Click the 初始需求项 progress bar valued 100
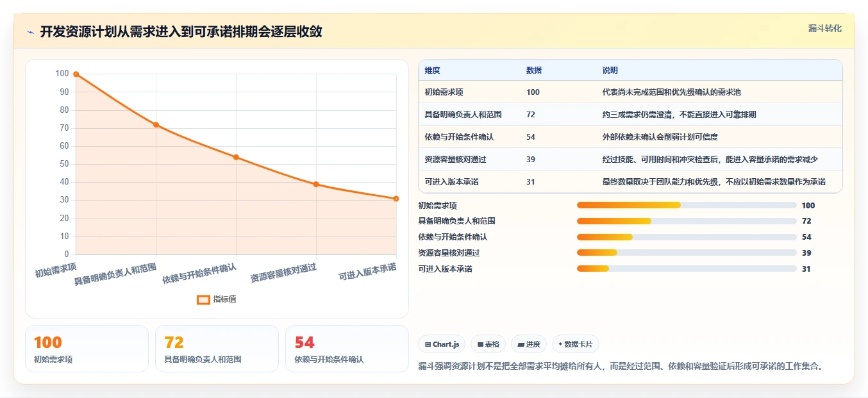Image resolution: width=868 pixels, height=398 pixels. coord(687,205)
